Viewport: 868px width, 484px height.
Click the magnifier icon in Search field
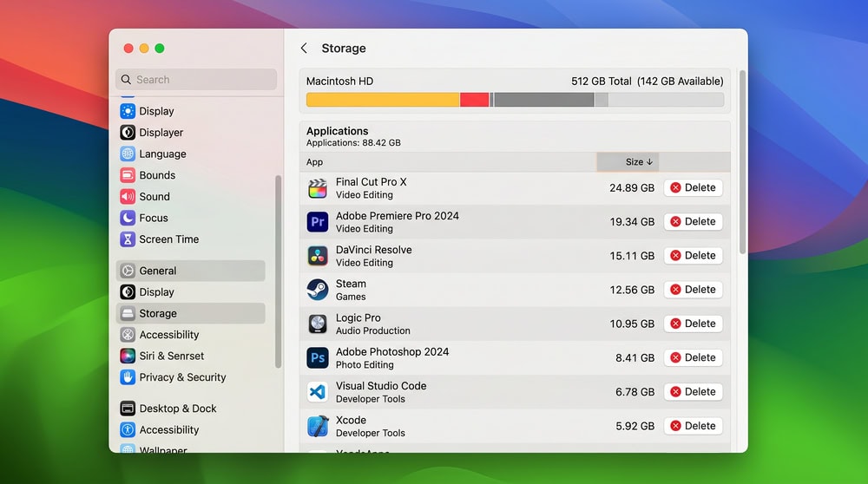126,80
